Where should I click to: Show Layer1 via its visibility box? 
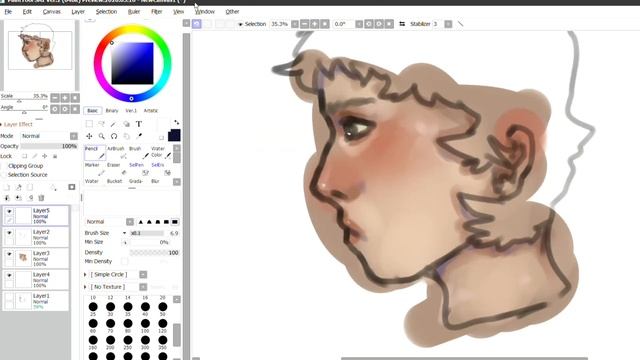pos(9,297)
